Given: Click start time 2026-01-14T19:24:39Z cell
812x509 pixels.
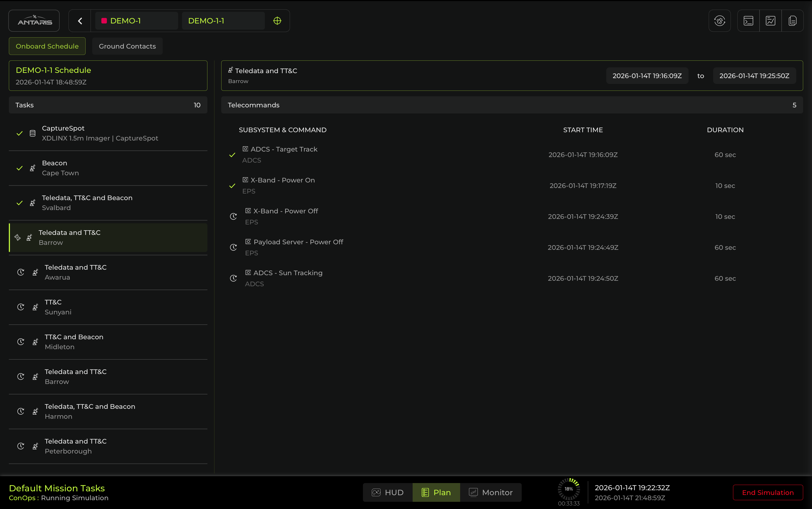Looking at the screenshot, I should (583, 216).
